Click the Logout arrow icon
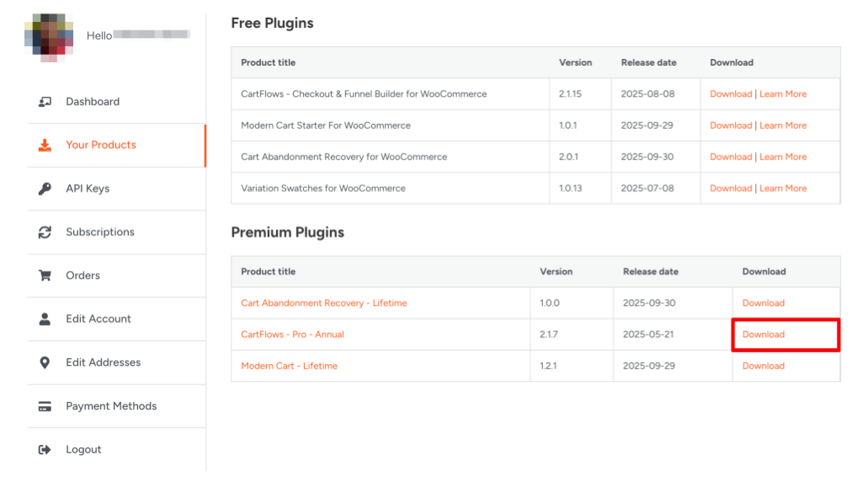Image resolution: width=868 pixels, height=493 pixels. [x=45, y=450]
